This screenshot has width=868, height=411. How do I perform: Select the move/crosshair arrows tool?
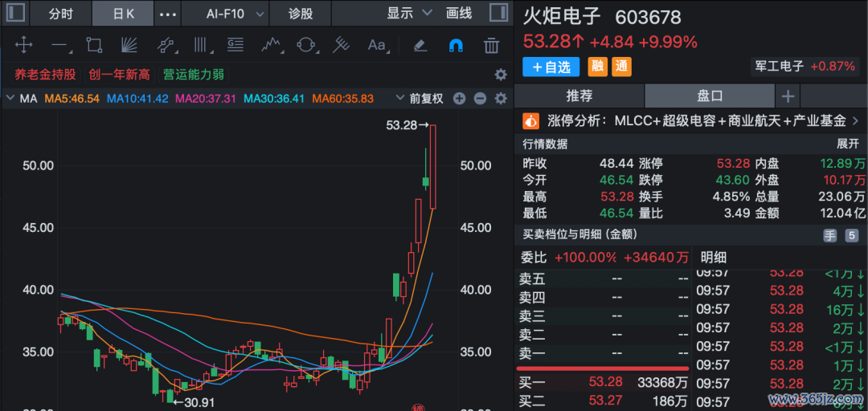[23, 45]
